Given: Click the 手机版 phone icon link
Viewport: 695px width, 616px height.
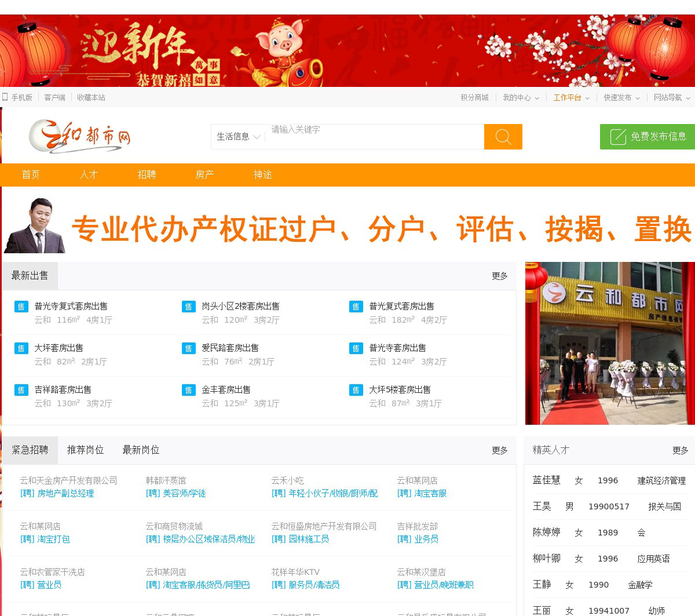Looking at the screenshot, I should tap(17, 97).
